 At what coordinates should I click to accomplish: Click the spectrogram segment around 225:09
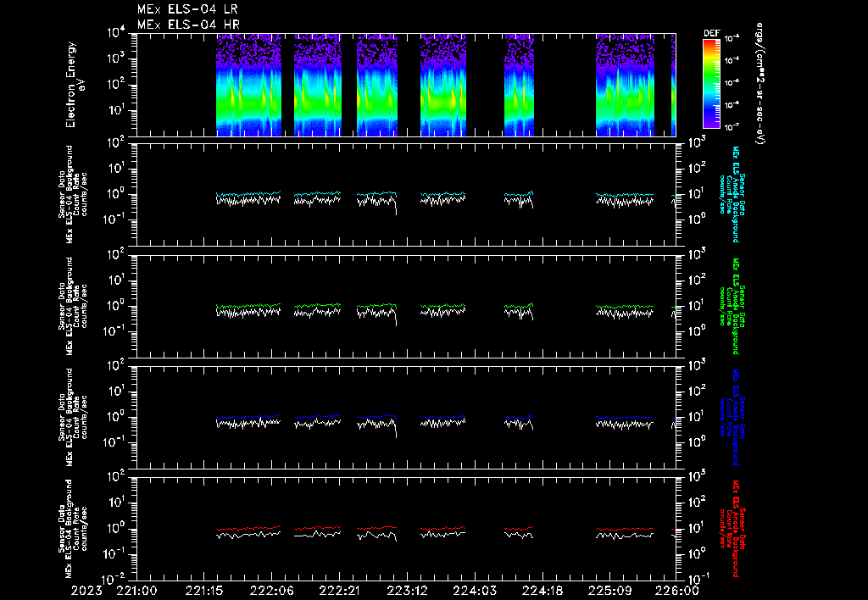(625, 85)
